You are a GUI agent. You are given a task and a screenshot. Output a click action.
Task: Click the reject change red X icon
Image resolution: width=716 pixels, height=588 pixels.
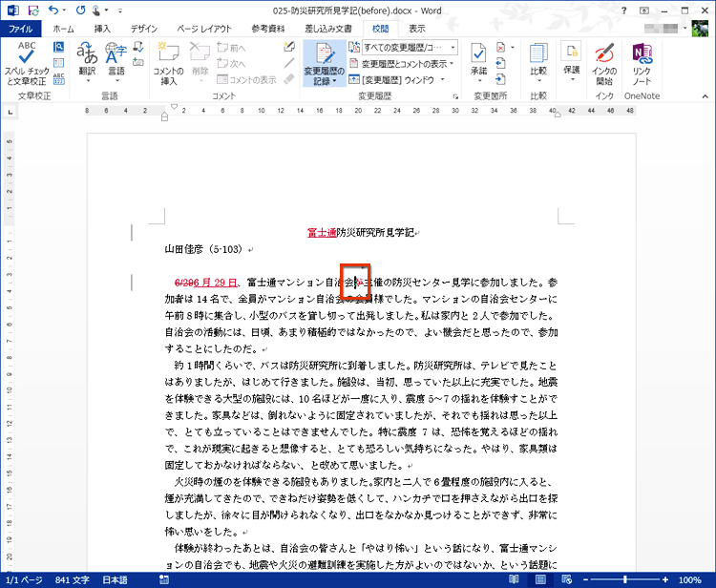tap(501, 47)
